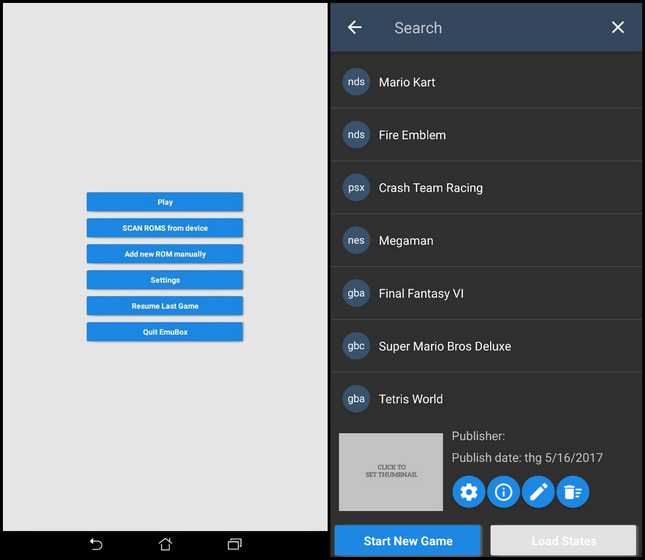645x560 pixels.
Task: Tap the Android back navigation icon
Action: click(96, 544)
